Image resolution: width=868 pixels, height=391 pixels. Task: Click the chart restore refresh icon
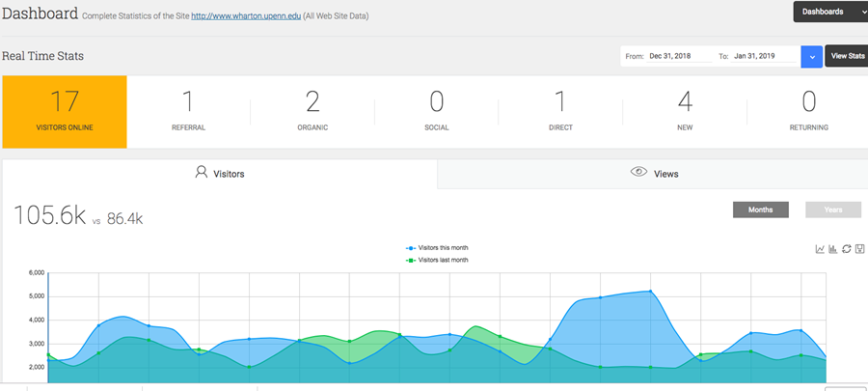(x=846, y=249)
